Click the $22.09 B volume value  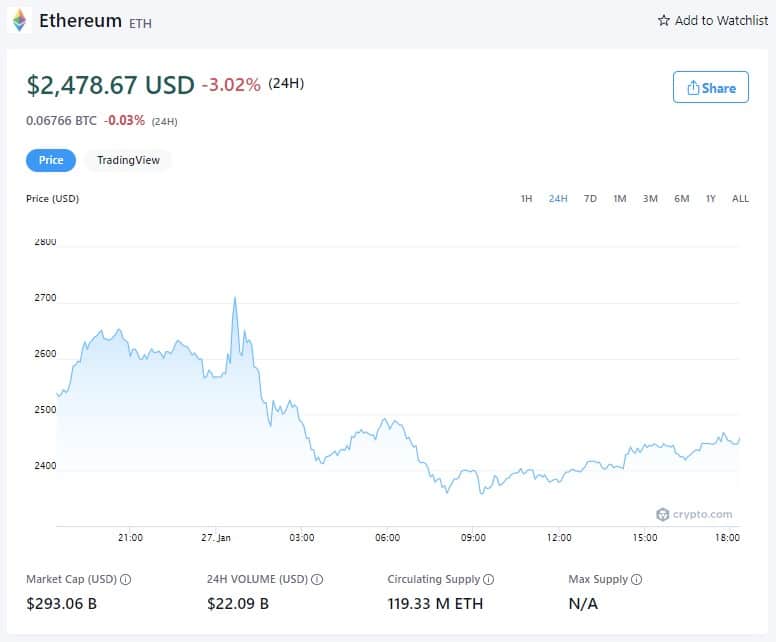pyautogui.click(x=238, y=603)
